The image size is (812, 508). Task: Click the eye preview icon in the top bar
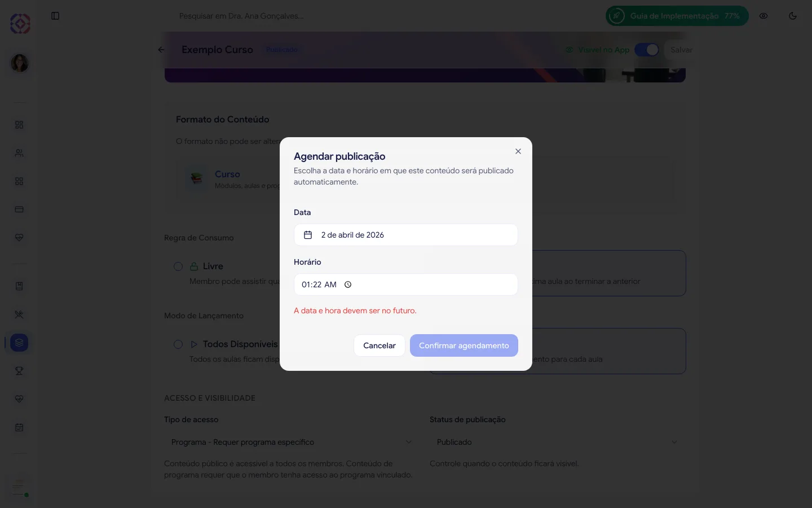tap(764, 16)
